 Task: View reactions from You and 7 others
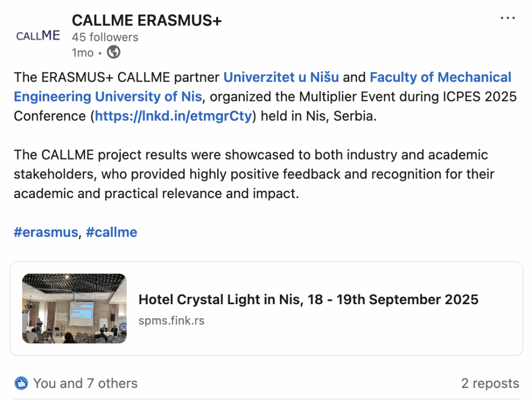(85, 383)
